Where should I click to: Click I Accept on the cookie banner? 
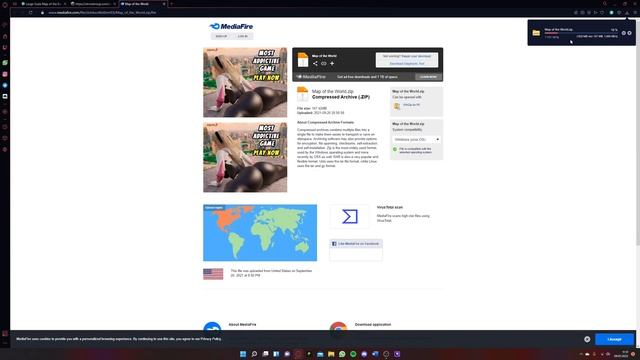(614, 339)
